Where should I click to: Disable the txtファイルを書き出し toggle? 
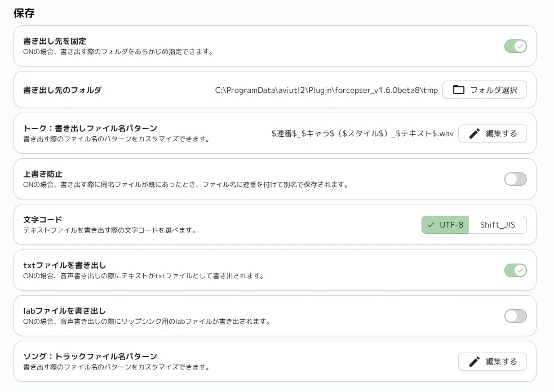tap(516, 270)
